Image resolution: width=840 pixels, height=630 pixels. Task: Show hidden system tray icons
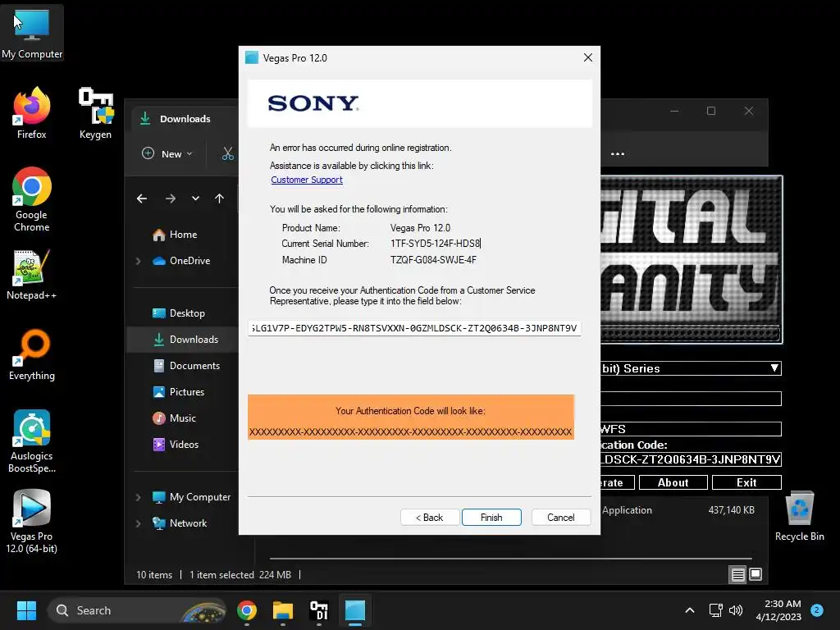(x=690, y=610)
